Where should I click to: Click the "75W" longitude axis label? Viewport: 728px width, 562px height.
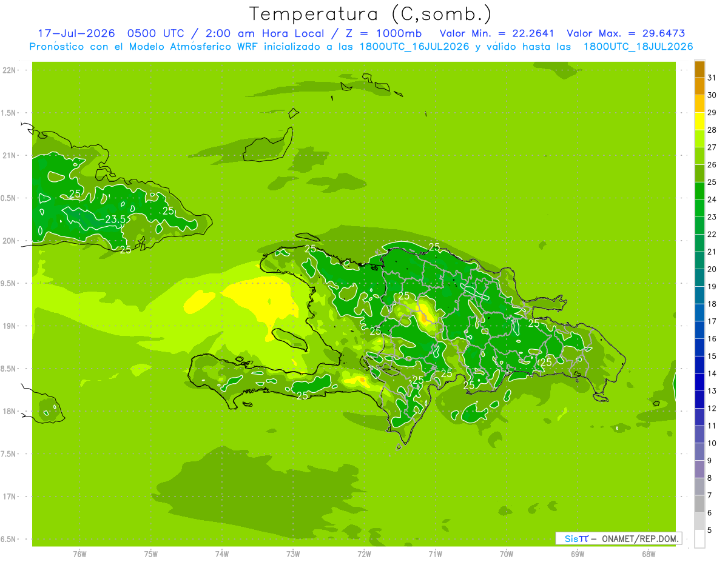click(151, 554)
